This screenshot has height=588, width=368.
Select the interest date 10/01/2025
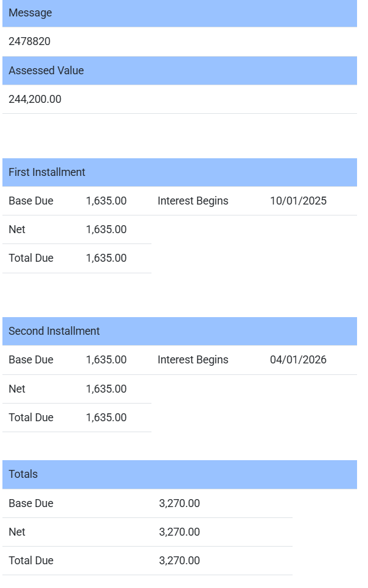pyautogui.click(x=298, y=201)
